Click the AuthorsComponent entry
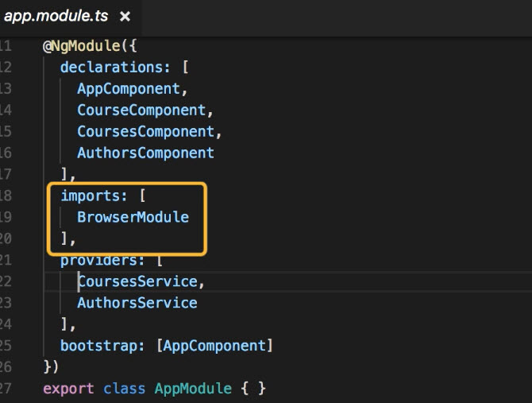 [x=145, y=153]
